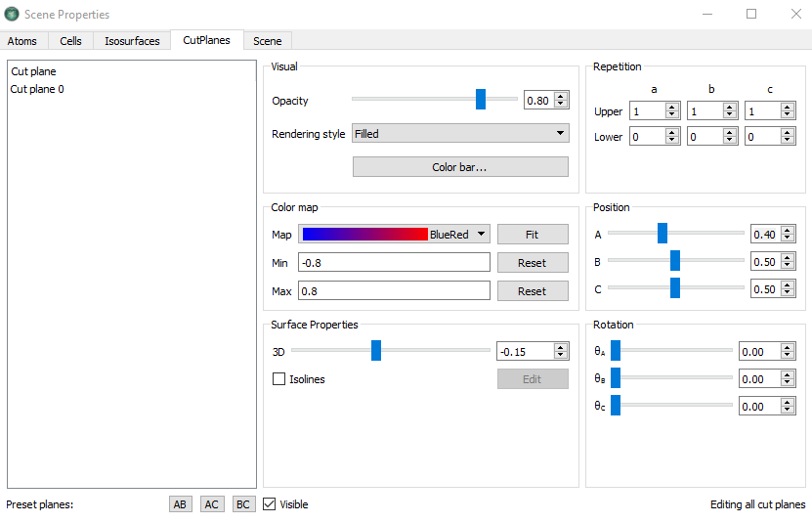
Task: Select the 'Cut plane' list header row
Action: coord(132,71)
